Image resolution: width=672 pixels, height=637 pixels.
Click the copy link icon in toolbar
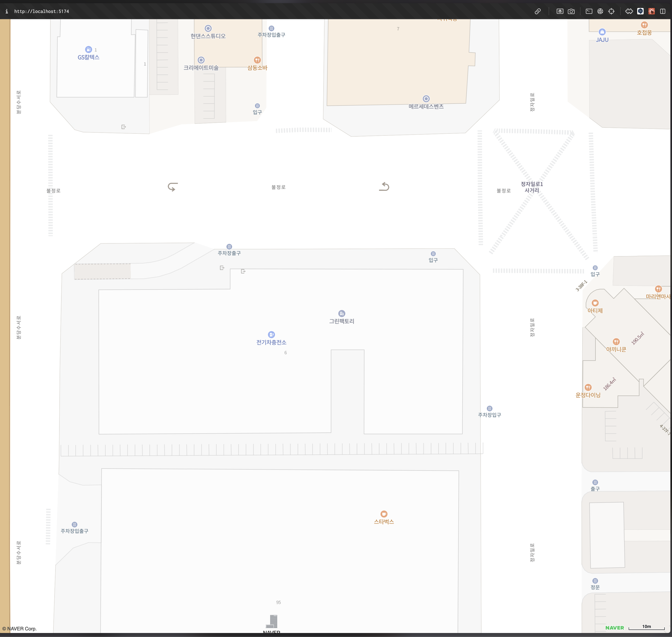point(538,11)
